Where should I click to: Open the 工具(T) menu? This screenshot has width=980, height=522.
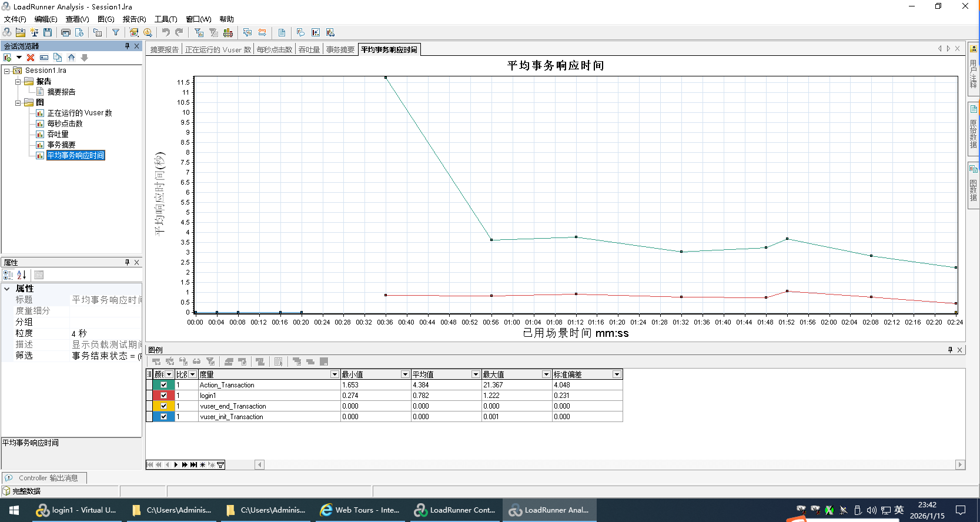click(x=165, y=19)
